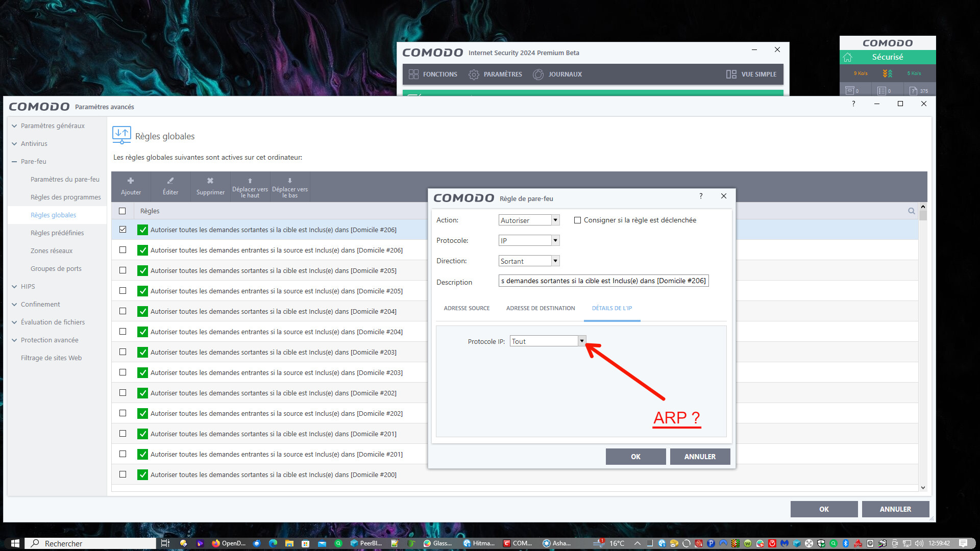
Task: Click green shield icon of first Domicile #206 rule
Action: pyautogui.click(x=142, y=230)
